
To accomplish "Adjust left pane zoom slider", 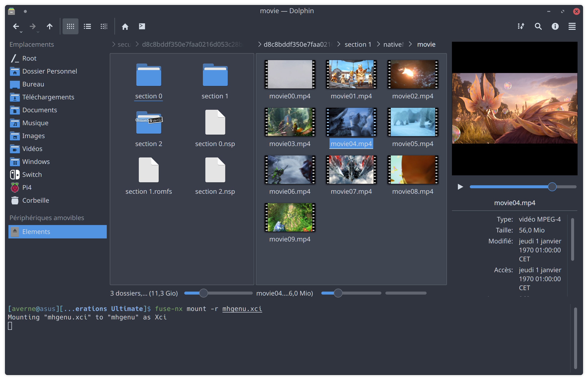I will click(218, 293).
